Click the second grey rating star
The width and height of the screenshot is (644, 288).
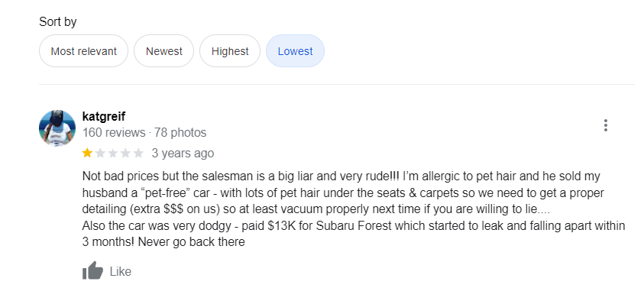tap(100, 154)
